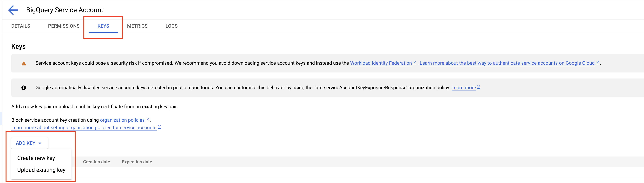Choose Create new key
This screenshot has width=644, height=183.
36,158
